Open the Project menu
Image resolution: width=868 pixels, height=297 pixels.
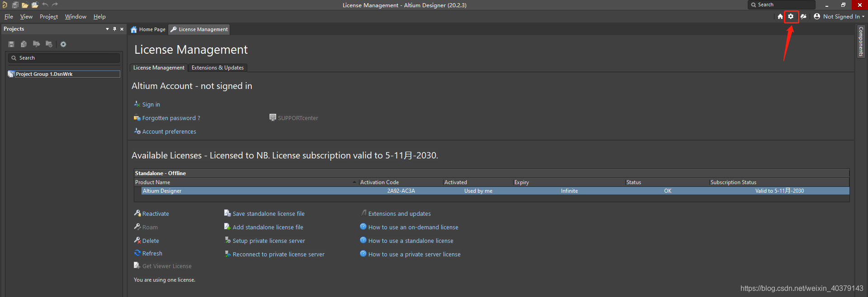[x=49, y=17]
